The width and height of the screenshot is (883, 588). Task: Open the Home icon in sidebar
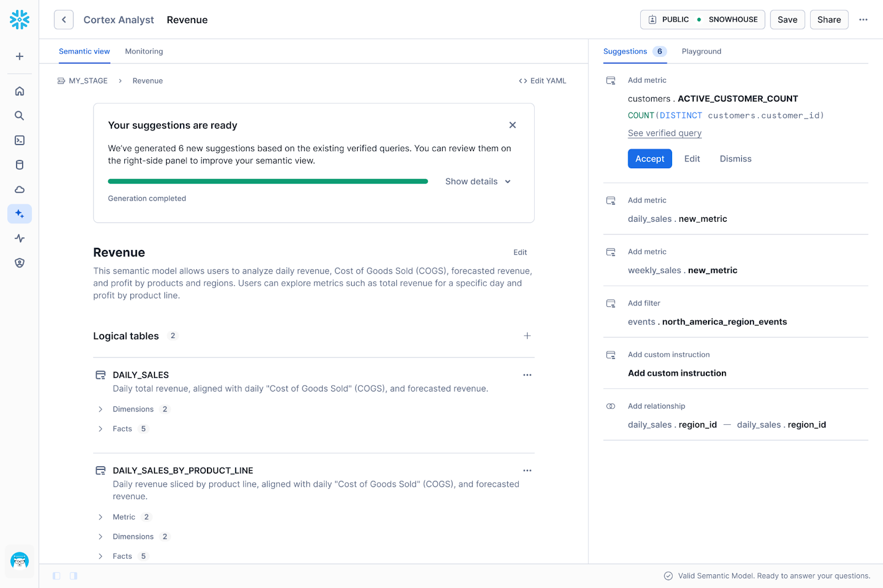tap(19, 91)
